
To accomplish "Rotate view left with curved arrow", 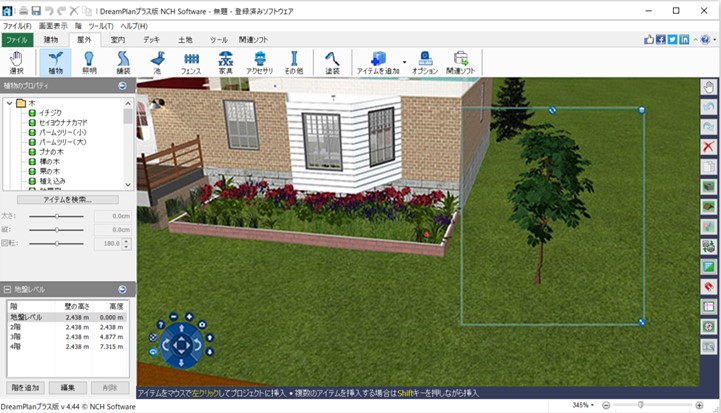I will click(166, 344).
